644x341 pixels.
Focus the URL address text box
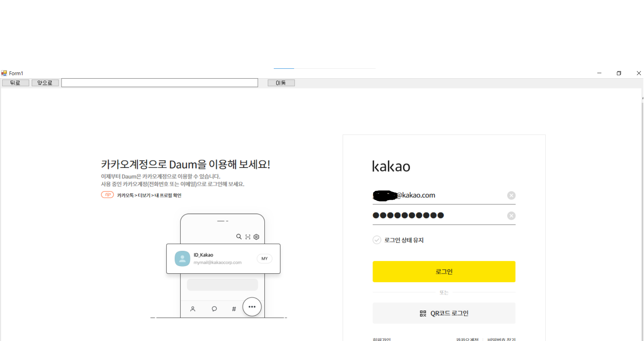[160, 83]
